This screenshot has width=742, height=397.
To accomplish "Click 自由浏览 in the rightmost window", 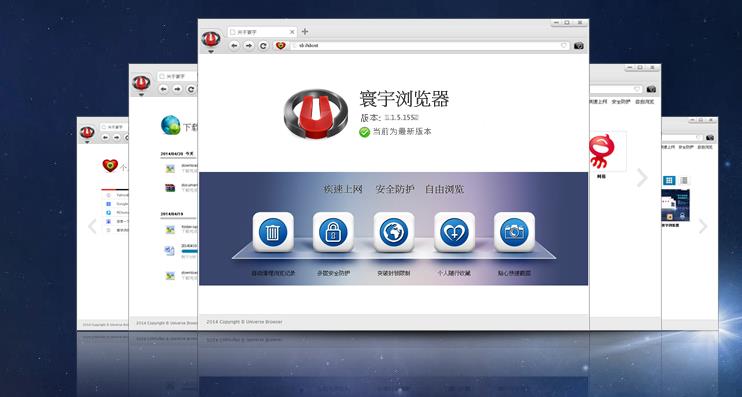I will click(705, 147).
